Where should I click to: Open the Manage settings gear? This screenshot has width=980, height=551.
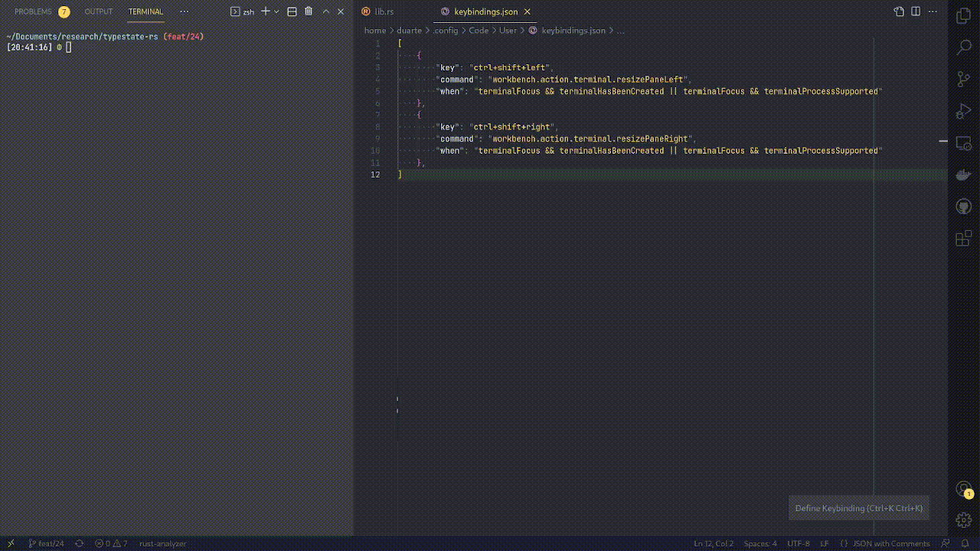coord(963,520)
